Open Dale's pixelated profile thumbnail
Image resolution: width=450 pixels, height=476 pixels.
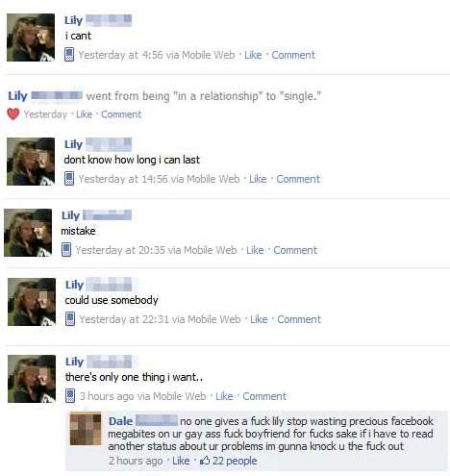tap(86, 429)
